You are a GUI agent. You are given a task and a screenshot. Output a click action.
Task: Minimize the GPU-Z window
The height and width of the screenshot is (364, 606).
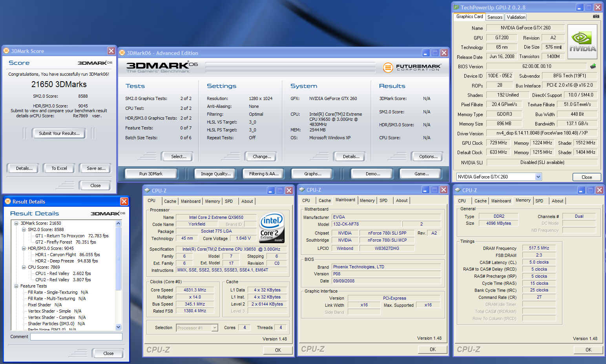pos(580,7)
